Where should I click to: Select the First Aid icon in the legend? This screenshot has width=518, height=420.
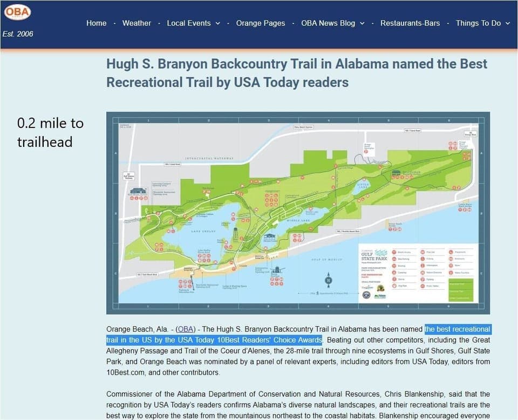pyautogui.click(x=422, y=252)
